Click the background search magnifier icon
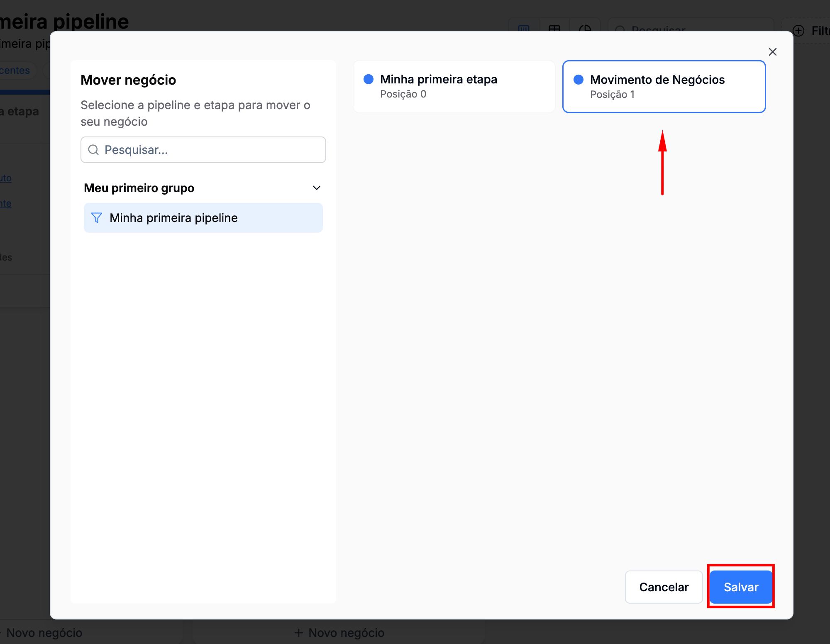830x644 pixels. coord(620,28)
